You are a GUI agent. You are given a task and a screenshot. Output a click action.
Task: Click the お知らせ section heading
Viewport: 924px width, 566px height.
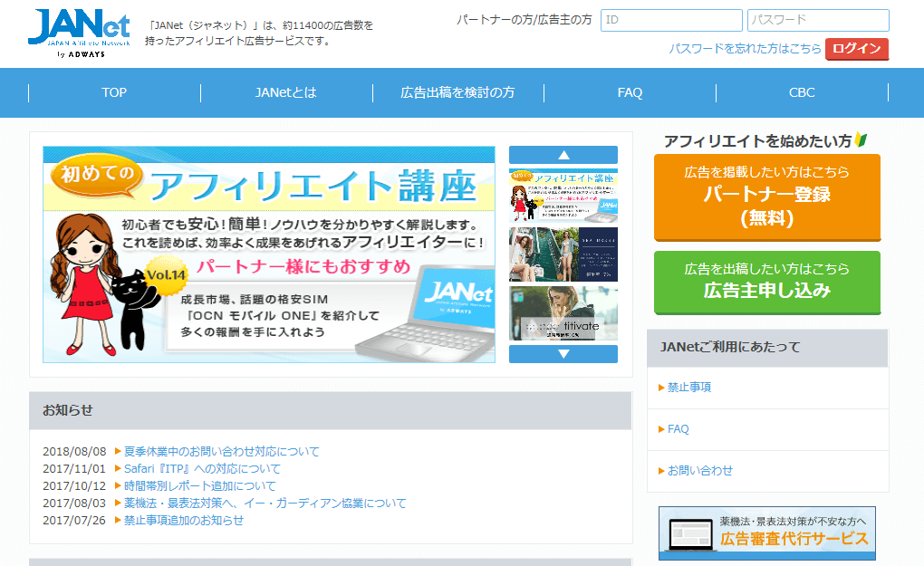pyautogui.click(x=68, y=410)
